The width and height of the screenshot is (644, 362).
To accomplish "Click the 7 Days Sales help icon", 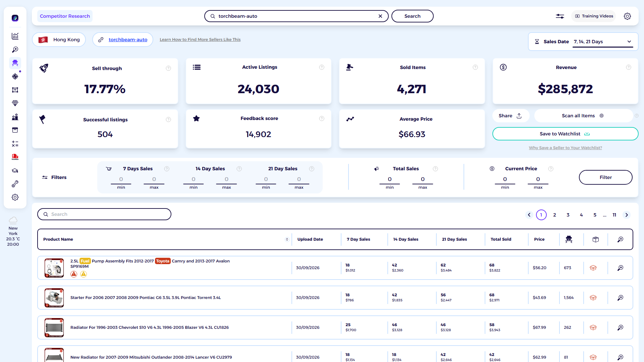I will (x=167, y=169).
